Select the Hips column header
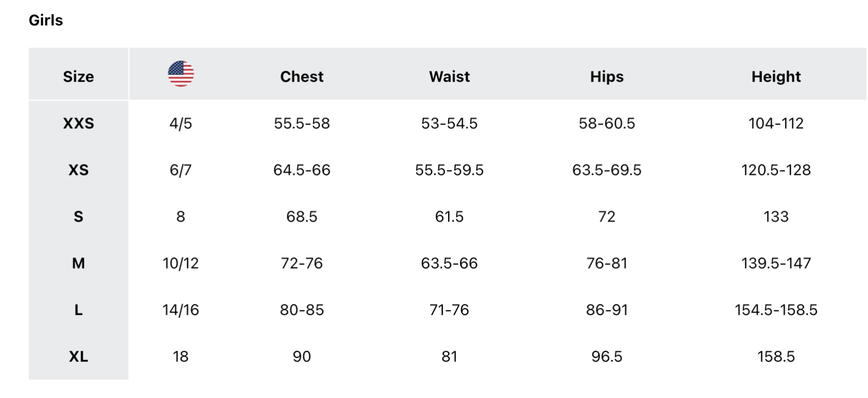The width and height of the screenshot is (868, 398). click(x=607, y=77)
